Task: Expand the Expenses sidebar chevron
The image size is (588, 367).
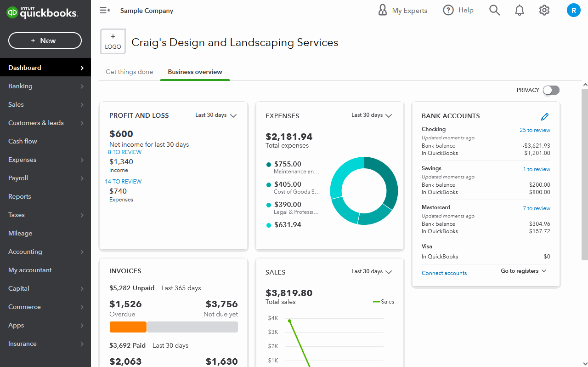Action: [x=82, y=160]
